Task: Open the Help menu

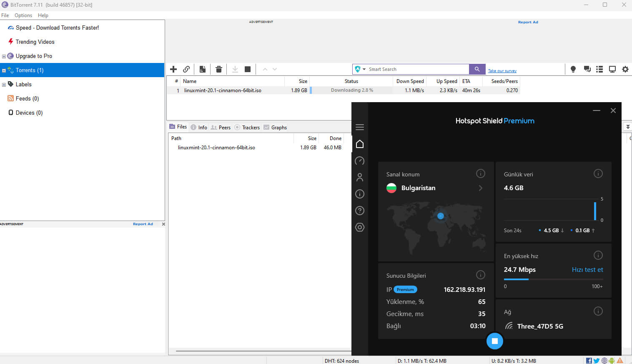Action: click(x=43, y=15)
